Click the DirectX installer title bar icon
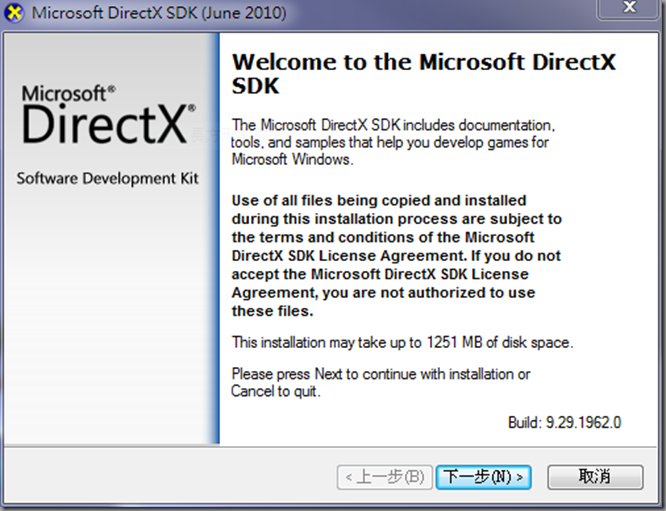This screenshot has width=666, height=511. [x=14, y=12]
